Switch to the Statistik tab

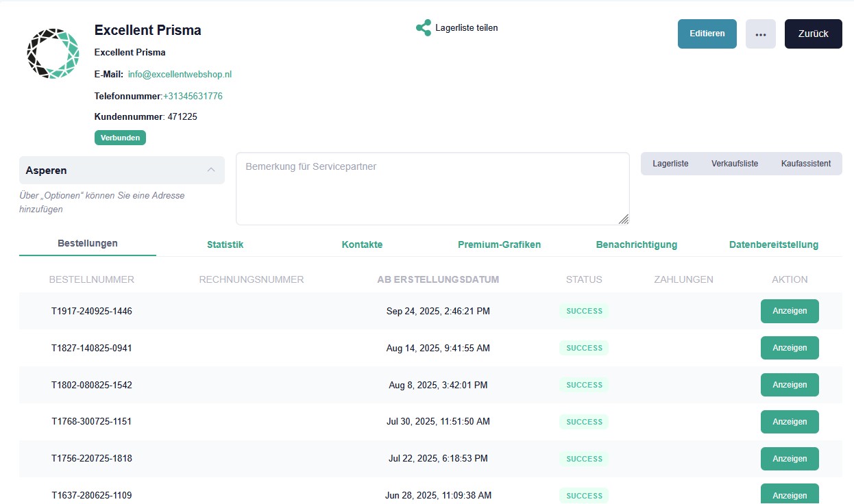(225, 244)
